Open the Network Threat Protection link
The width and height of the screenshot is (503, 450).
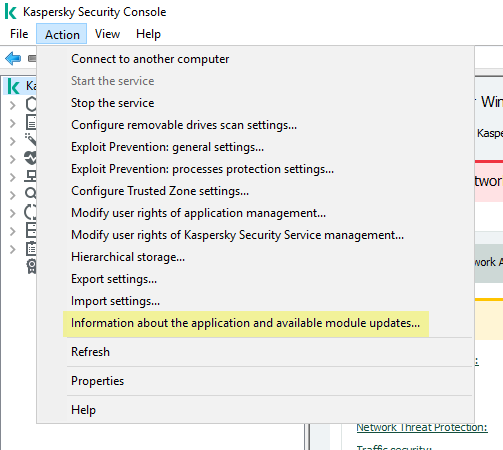[x=422, y=427]
